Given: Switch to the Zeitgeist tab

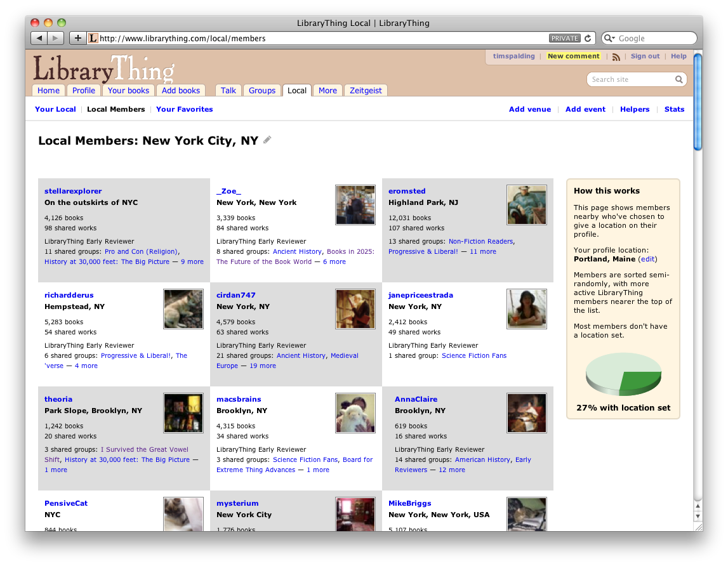Looking at the screenshot, I should click(x=366, y=90).
